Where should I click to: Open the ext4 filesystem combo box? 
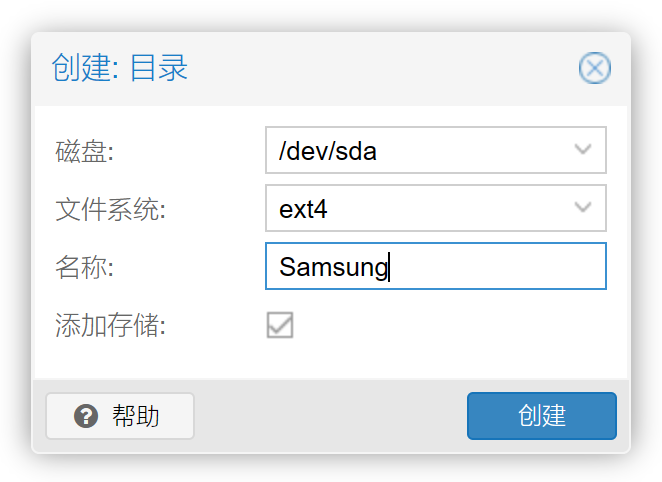(436, 208)
